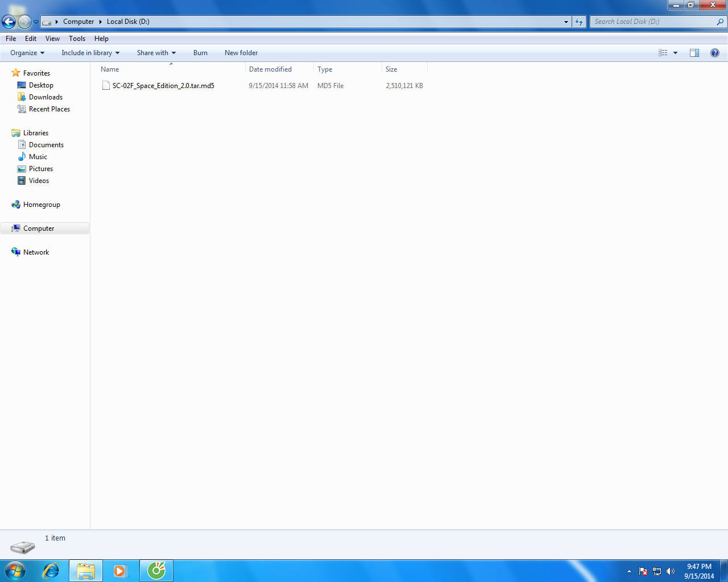Click the Search Local Disk (D:) field
728x582 pixels.
tap(653, 22)
